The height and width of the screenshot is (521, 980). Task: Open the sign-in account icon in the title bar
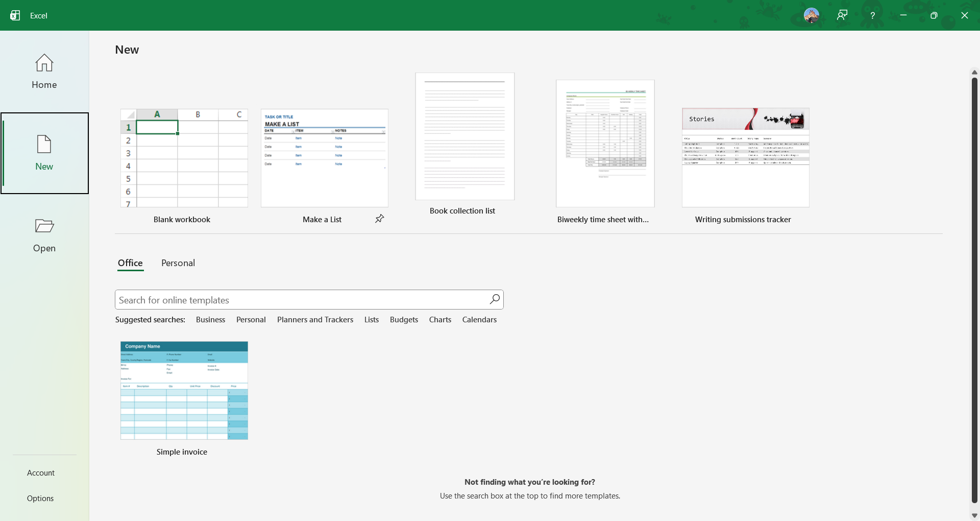coord(842,15)
